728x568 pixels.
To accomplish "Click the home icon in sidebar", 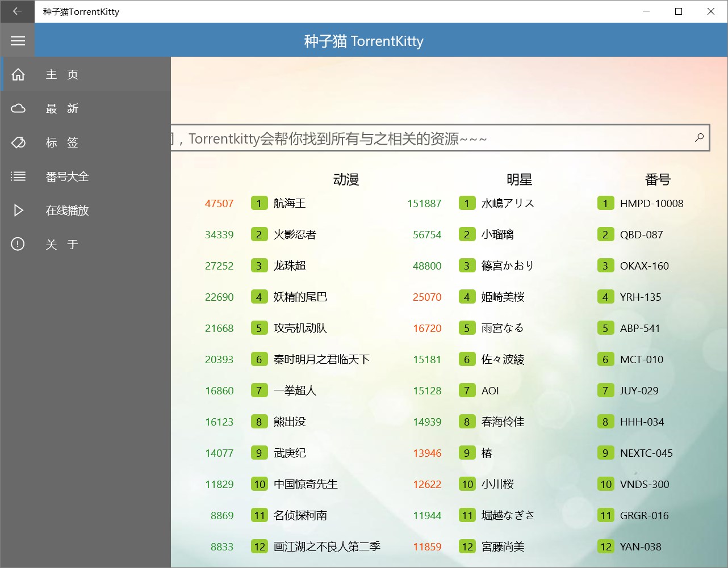I will [18, 74].
